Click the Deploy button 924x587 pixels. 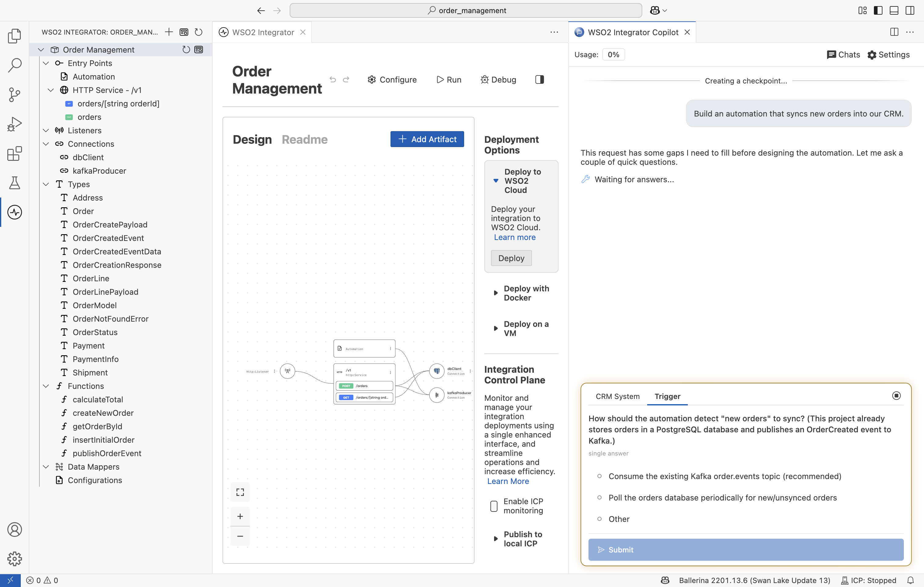[511, 258]
